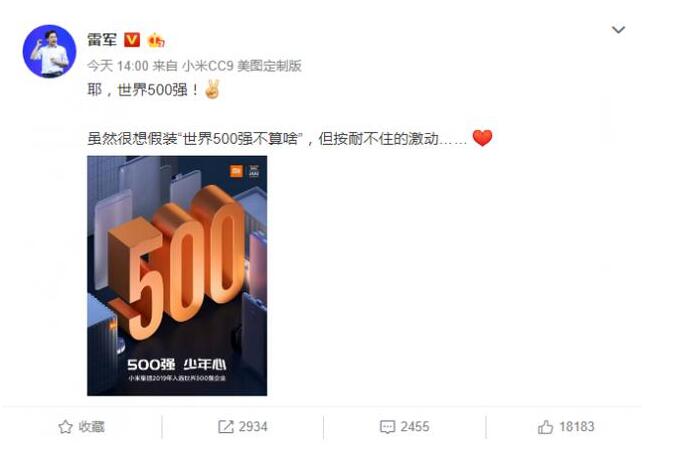This screenshot has width=682, height=455.
Task: Click the victory hand emoji
Action: point(212,90)
